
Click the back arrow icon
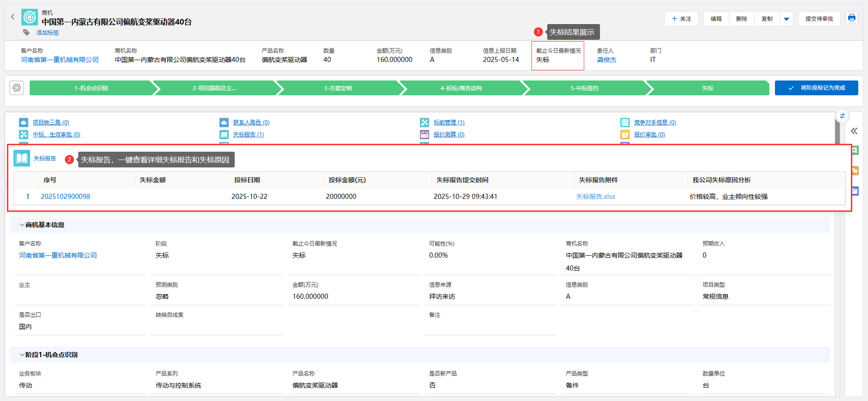point(12,17)
